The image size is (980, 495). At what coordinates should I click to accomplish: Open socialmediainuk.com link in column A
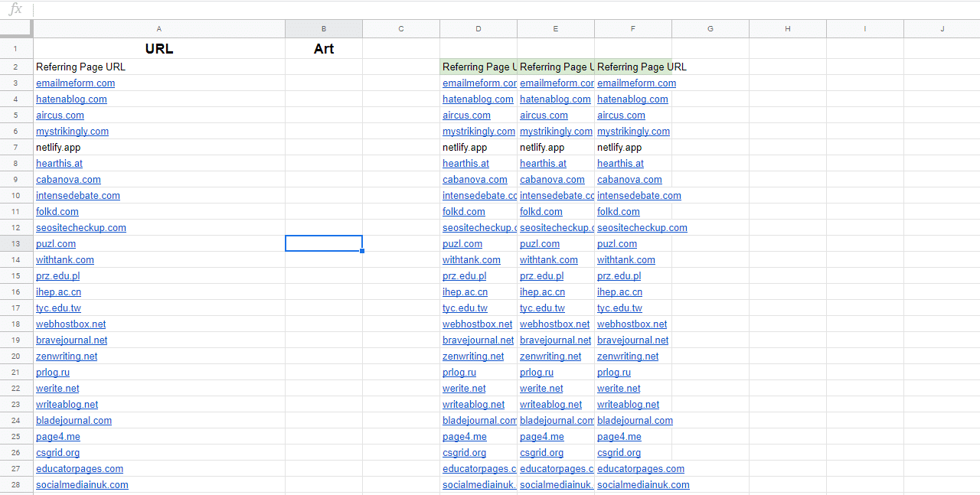(x=82, y=484)
